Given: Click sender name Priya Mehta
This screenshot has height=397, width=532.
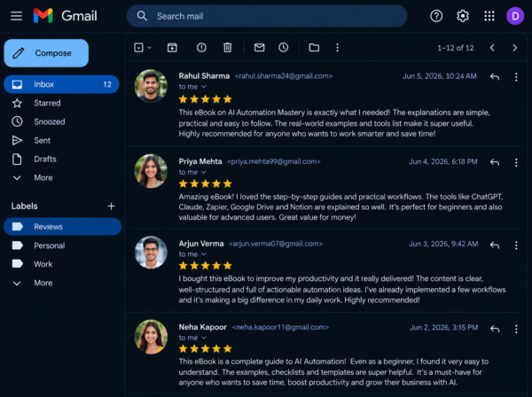Looking at the screenshot, I should click(x=200, y=161).
